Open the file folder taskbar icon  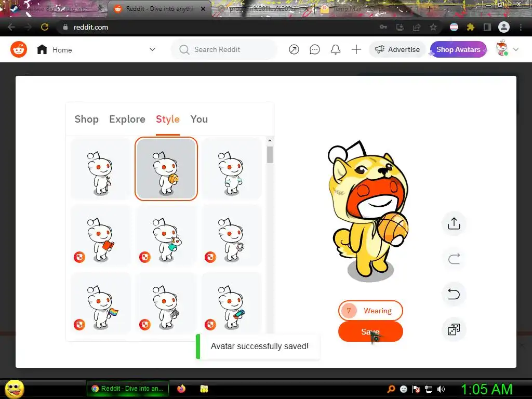pyautogui.click(x=204, y=389)
